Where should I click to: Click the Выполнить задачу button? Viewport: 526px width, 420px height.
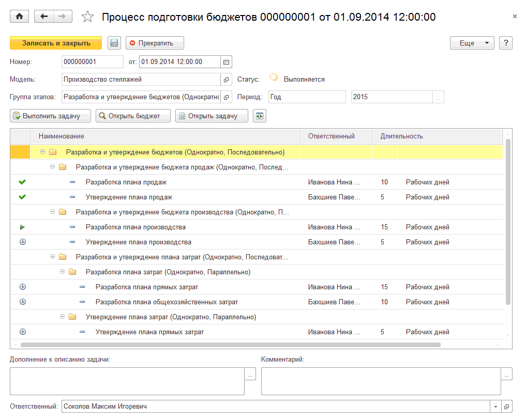click(x=51, y=116)
